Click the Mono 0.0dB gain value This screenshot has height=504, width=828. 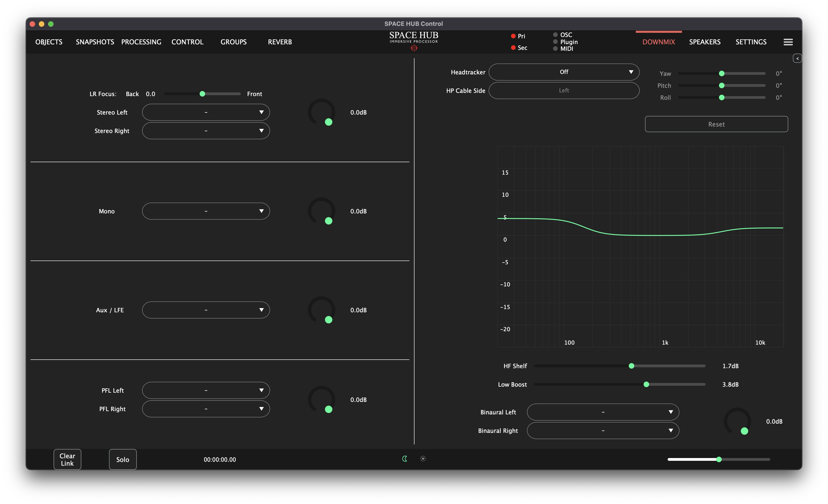click(x=359, y=211)
